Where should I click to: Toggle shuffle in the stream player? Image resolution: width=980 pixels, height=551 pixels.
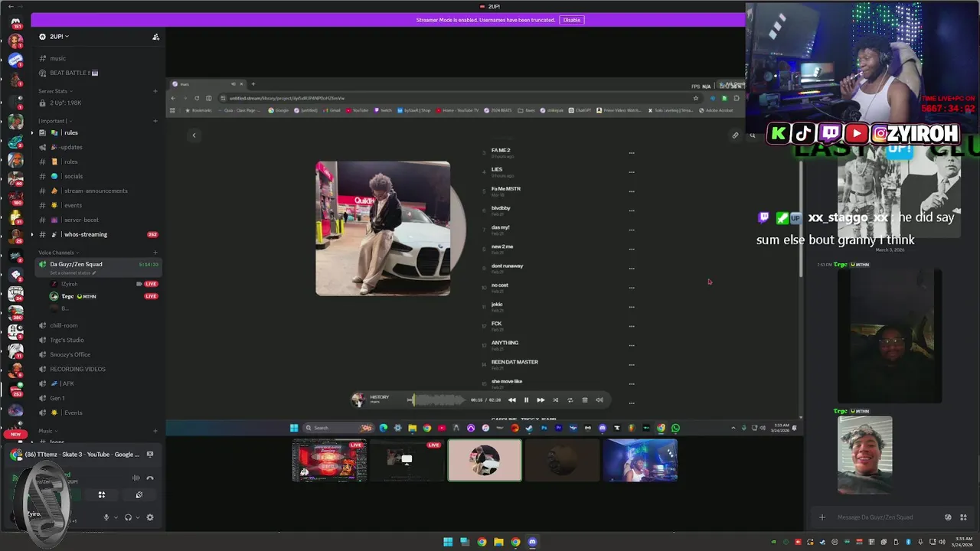[x=555, y=400]
